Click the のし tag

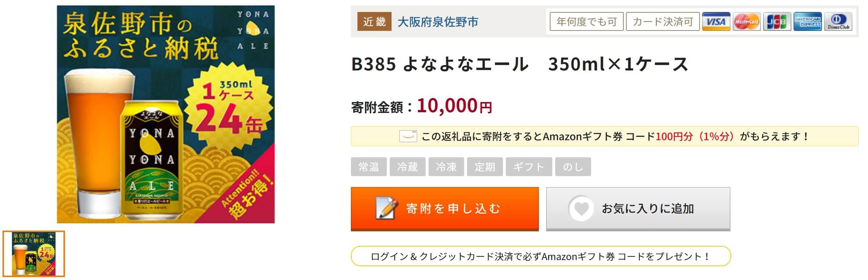[573, 167]
